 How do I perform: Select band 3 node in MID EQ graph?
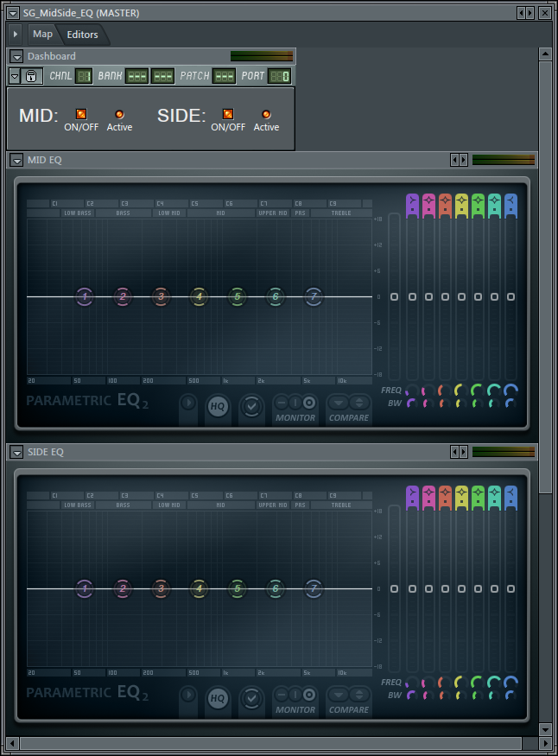pos(161,296)
